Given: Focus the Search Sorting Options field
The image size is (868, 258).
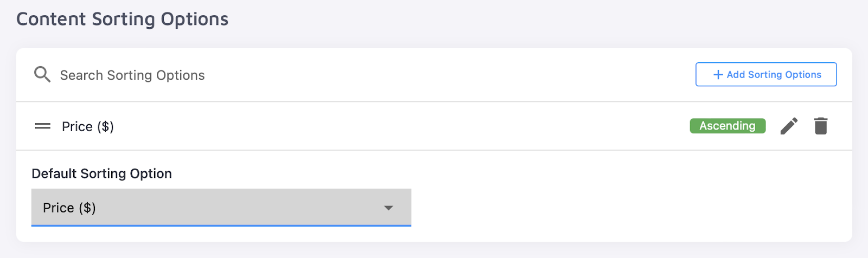Looking at the screenshot, I should point(132,75).
